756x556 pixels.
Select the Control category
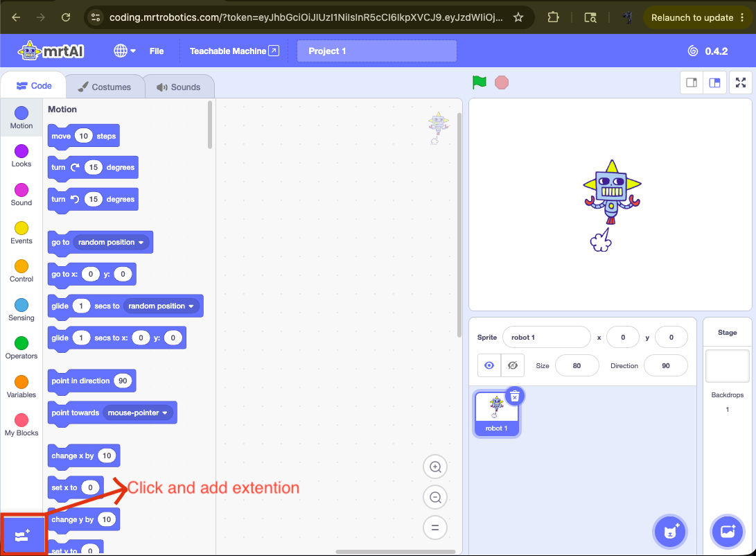tap(21, 270)
